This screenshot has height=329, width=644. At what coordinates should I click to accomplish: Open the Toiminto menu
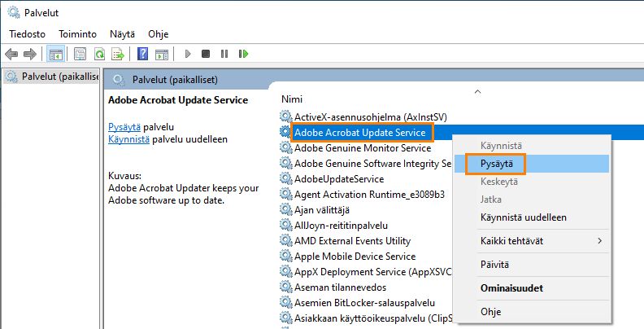77,34
